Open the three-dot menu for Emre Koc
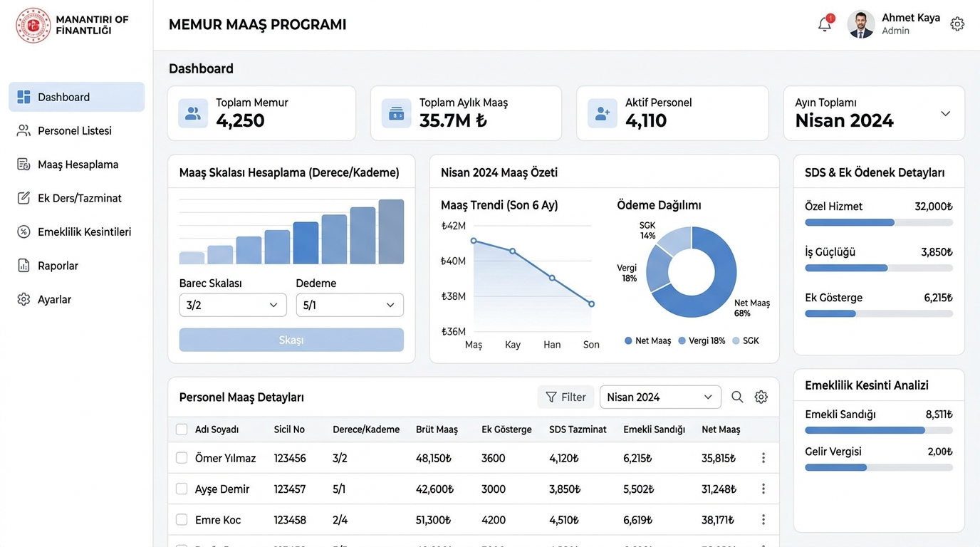 coord(763,520)
